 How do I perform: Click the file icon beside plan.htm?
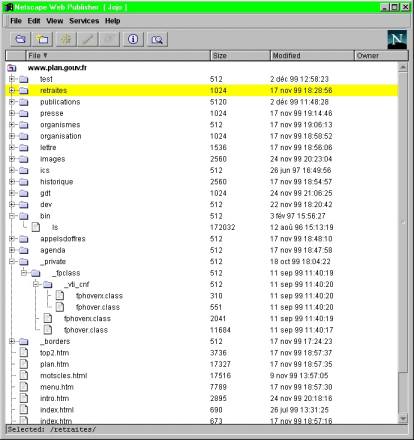click(x=24, y=364)
